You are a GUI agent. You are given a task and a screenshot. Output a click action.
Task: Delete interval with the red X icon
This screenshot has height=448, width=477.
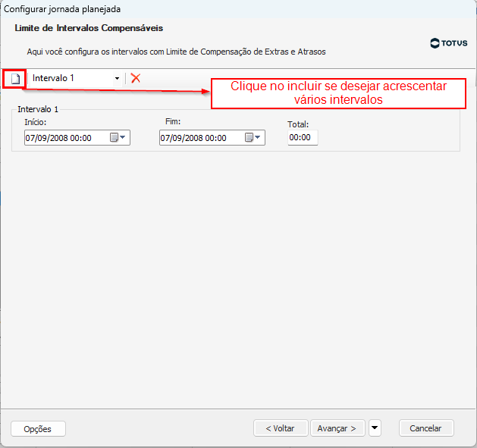136,78
